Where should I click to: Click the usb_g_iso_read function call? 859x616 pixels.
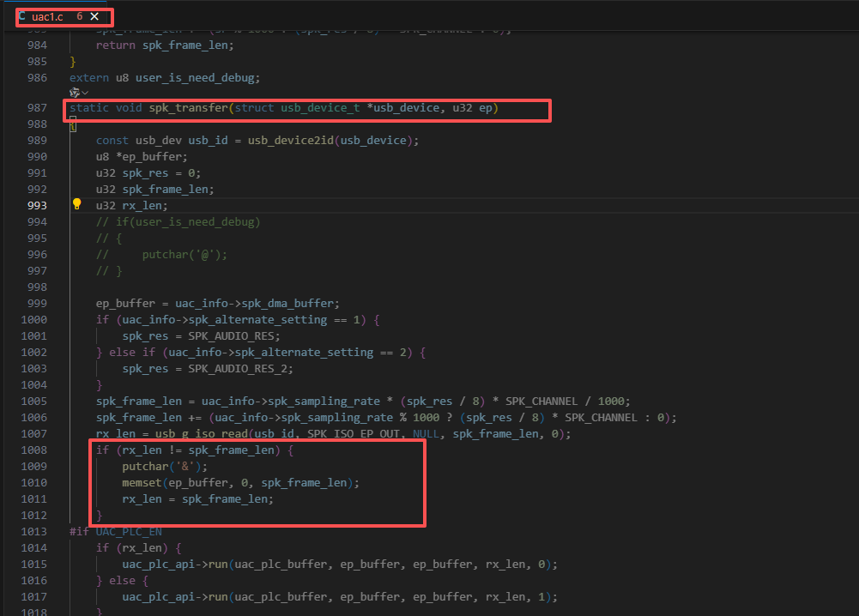click(x=202, y=433)
